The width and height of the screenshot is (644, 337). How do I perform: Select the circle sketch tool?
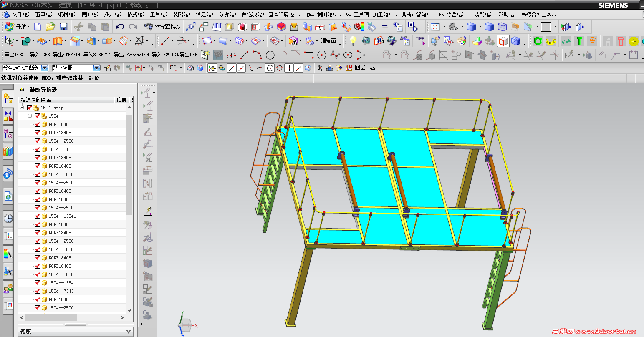[270, 55]
